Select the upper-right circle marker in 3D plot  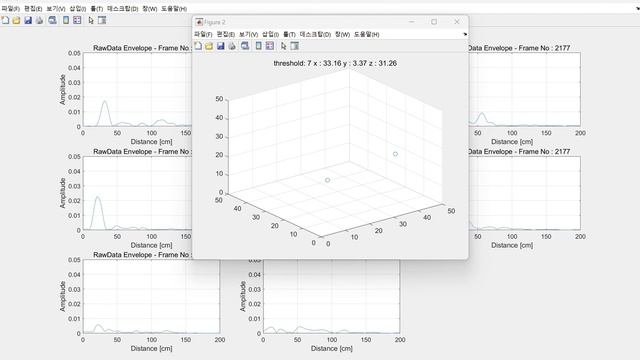pos(395,154)
